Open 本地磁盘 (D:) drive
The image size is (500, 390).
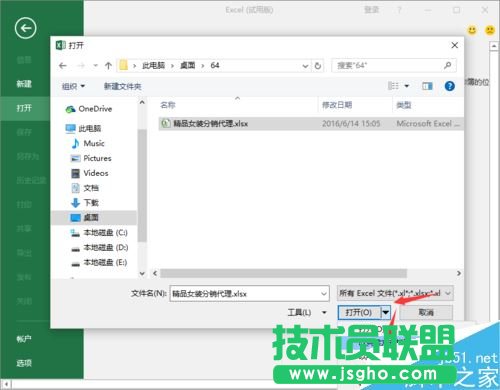[99, 248]
